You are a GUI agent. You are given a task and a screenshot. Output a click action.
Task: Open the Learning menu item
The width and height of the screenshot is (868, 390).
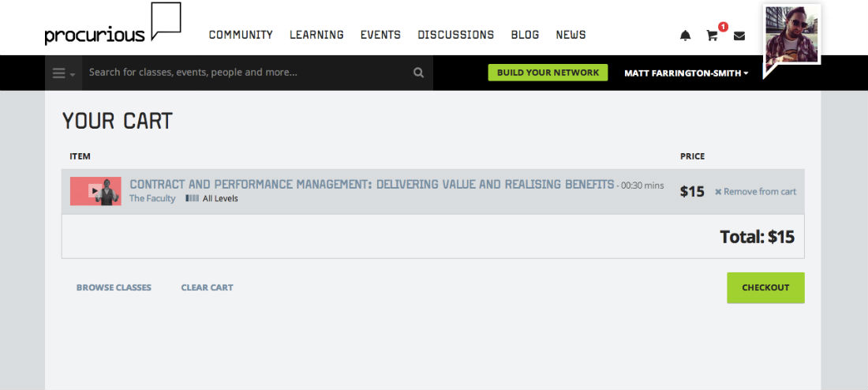pos(316,35)
